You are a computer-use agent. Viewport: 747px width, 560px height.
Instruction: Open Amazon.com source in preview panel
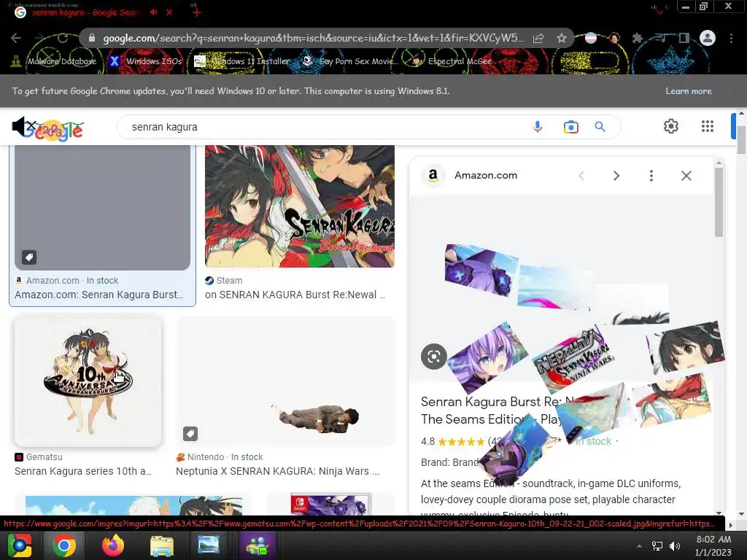(485, 175)
